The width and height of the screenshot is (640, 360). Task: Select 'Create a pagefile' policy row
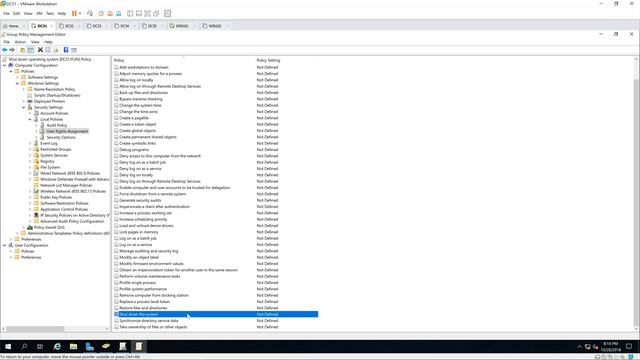tap(134, 118)
